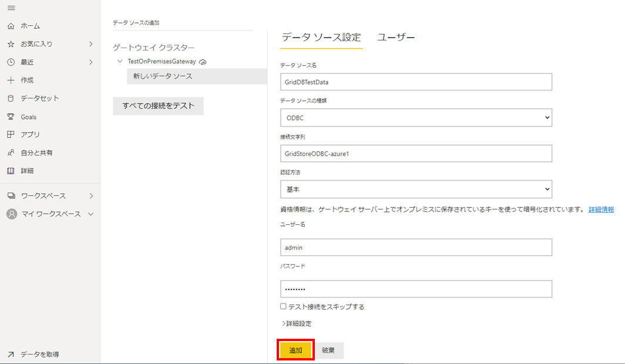
Task: Open the アプリ grid icon
Action: 11,134
